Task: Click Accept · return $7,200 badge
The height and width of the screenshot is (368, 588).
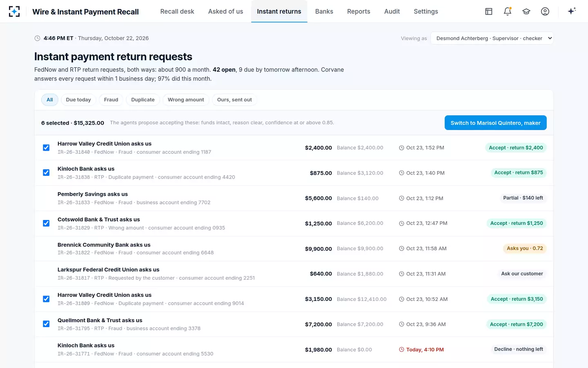Action: (517, 324)
